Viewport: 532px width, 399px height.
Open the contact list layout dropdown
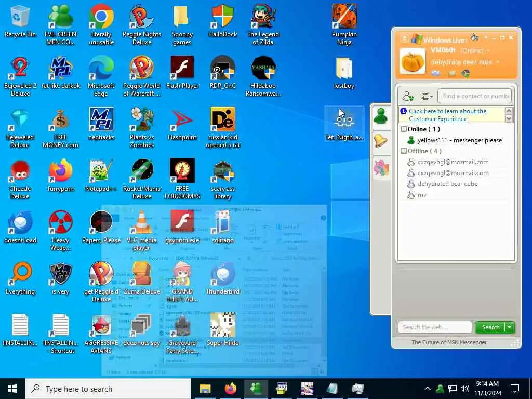click(x=427, y=97)
